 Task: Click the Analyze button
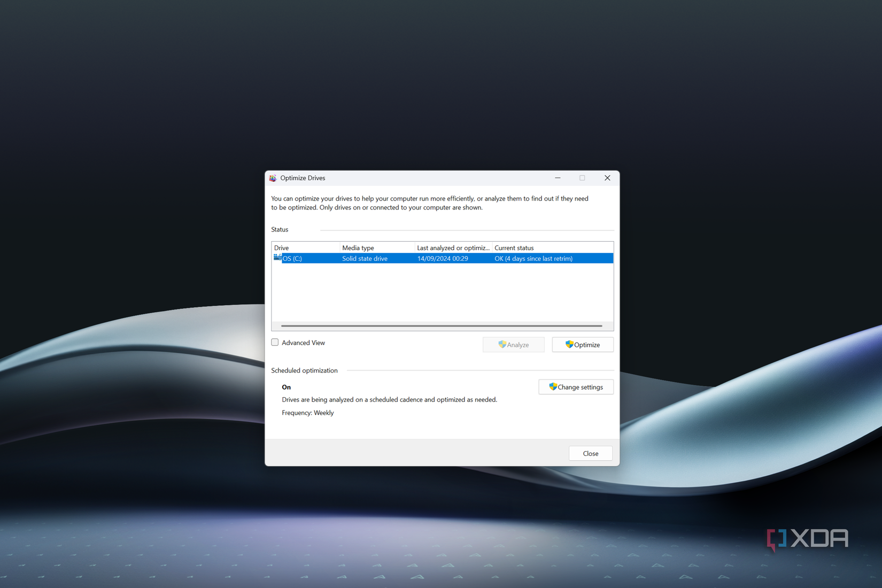[x=513, y=344]
